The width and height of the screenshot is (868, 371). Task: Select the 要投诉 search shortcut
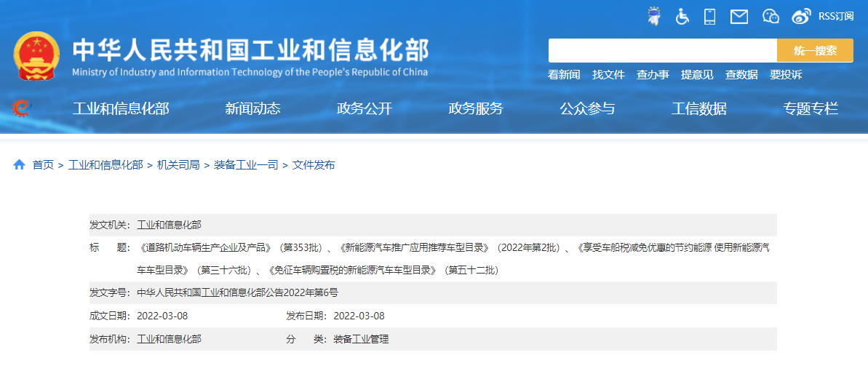[786, 75]
